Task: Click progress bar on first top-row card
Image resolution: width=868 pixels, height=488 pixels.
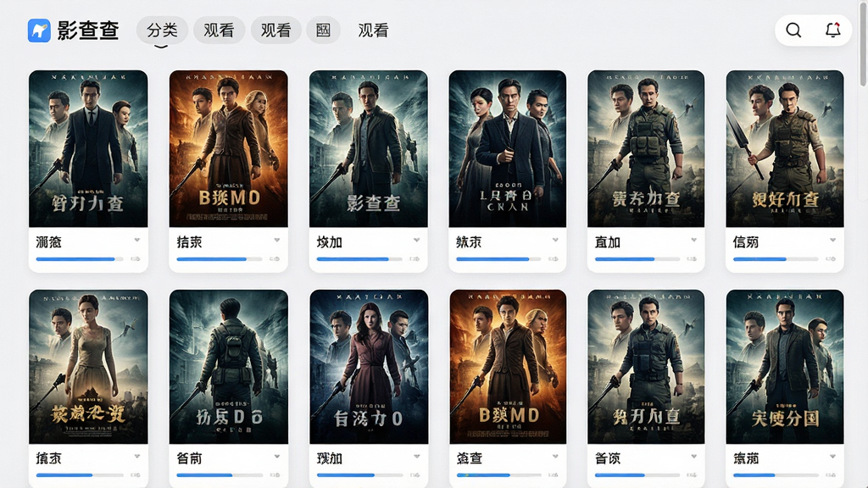Action: (80, 259)
